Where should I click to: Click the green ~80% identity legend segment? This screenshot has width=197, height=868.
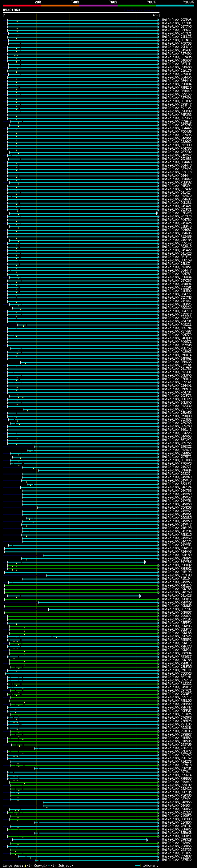click(x=137, y=6)
